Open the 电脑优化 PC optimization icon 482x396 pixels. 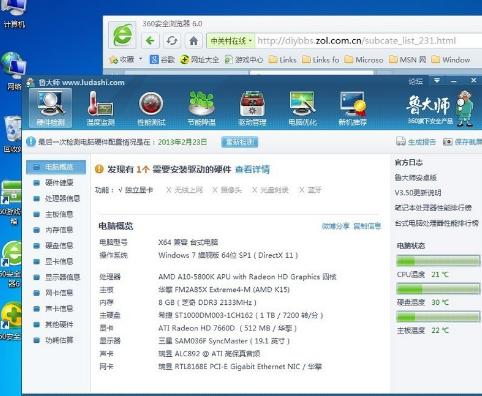click(x=302, y=109)
